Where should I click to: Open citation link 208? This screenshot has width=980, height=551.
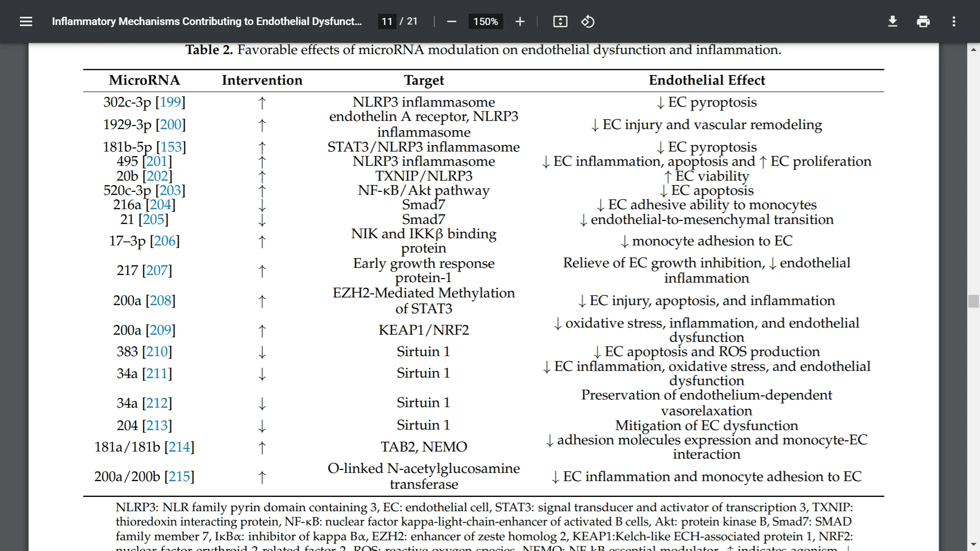160,300
